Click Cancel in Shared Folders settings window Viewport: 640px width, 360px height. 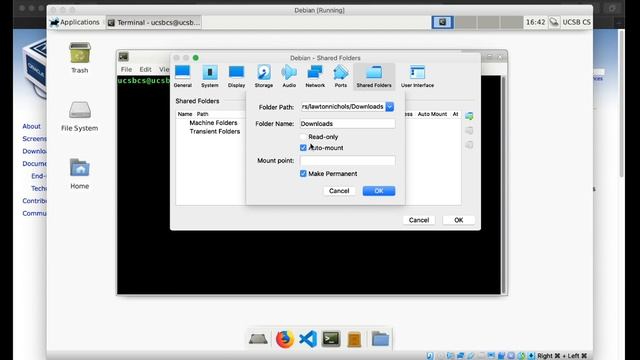(x=419, y=220)
